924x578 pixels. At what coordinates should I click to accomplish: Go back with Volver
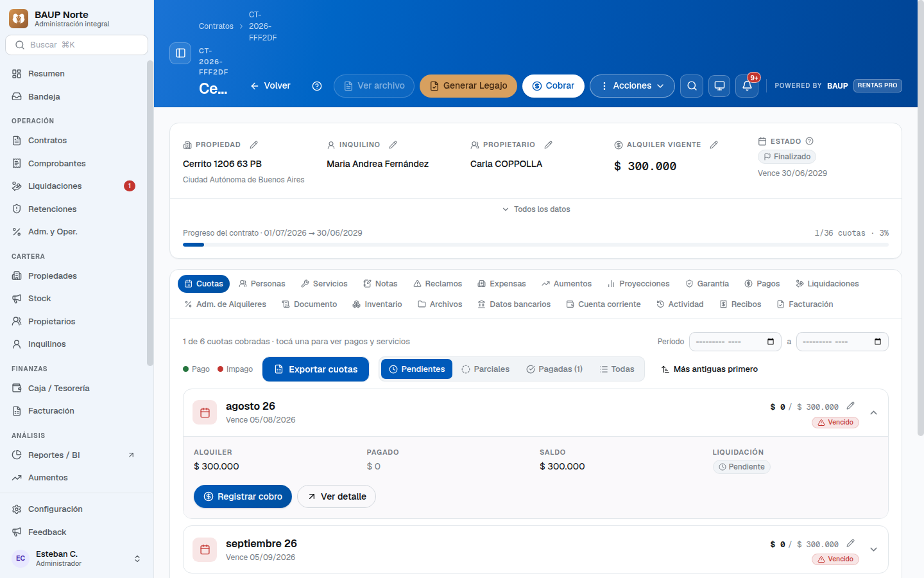pyautogui.click(x=271, y=86)
